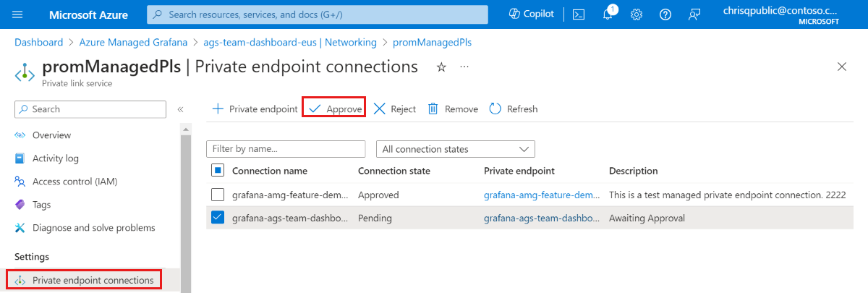Open the feedback icon in header
This screenshot has width=868, height=293.
click(x=695, y=14)
